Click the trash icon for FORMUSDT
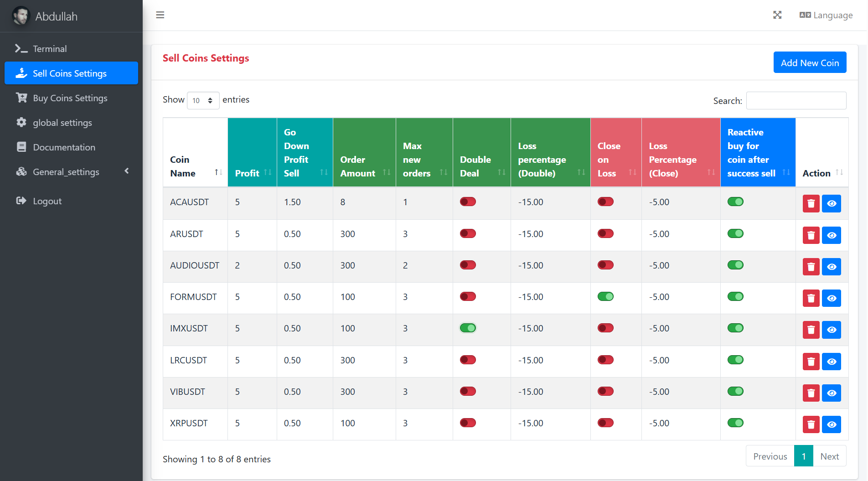 tap(811, 298)
